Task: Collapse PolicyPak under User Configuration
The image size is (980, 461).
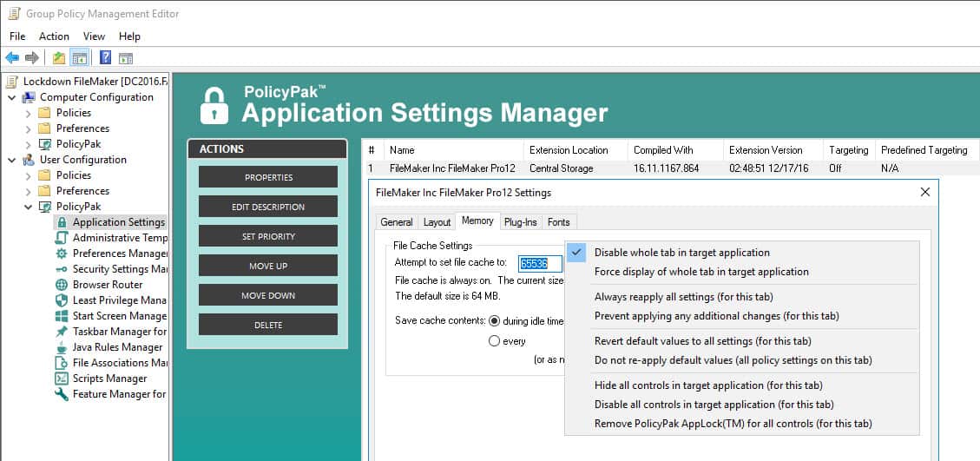Action: pyautogui.click(x=28, y=207)
